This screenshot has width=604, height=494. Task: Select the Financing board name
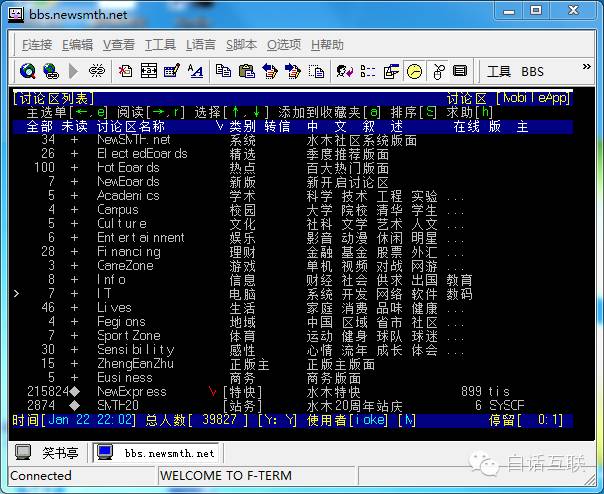(129, 252)
